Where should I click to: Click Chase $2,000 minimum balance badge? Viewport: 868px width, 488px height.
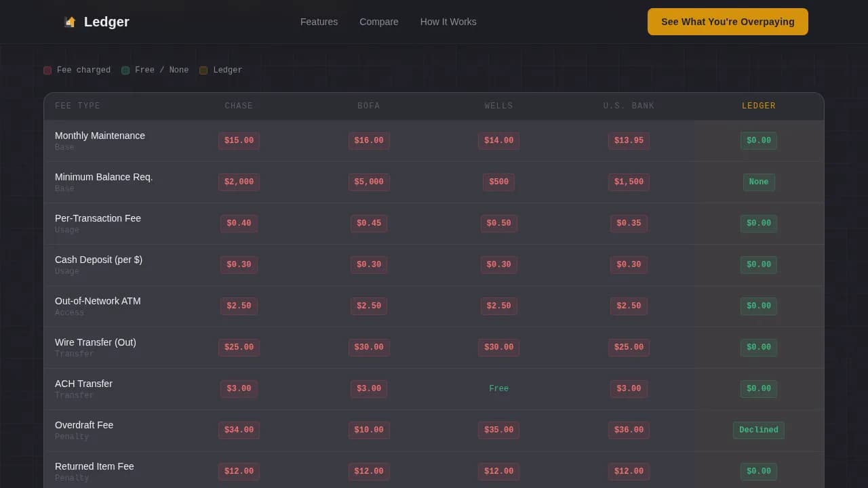pyautogui.click(x=239, y=182)
